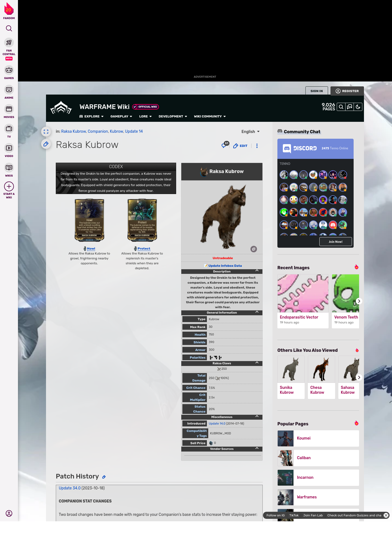The height and width of the screenshot is (545, 392).
Task: Enlarge the Raksa Kubrow infobox image
Action: click(254, 249)
